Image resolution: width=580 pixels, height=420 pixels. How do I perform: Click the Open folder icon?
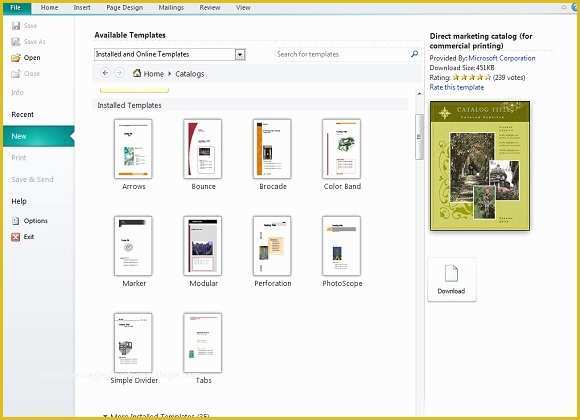pos(16,58)
